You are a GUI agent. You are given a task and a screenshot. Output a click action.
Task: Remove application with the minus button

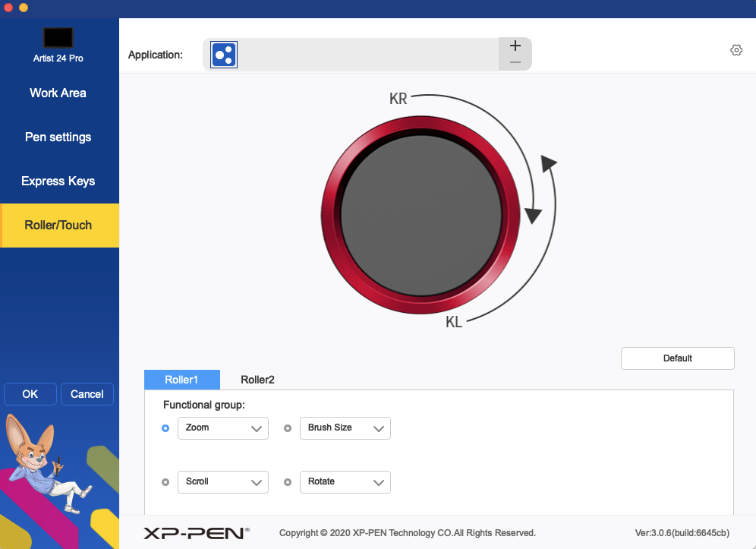click(x=515, y=63)
